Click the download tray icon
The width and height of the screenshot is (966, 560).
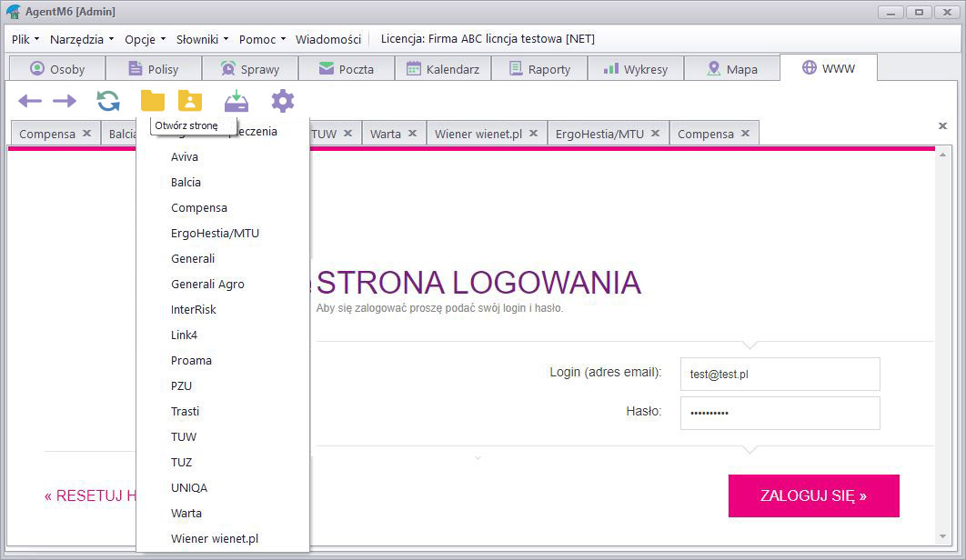pos(236,101)
